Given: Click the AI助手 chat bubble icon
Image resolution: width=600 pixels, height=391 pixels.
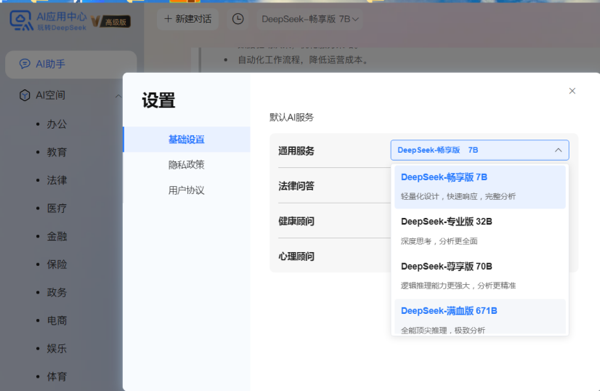Looking at the screenshot, I should click(x=25, y=64).
